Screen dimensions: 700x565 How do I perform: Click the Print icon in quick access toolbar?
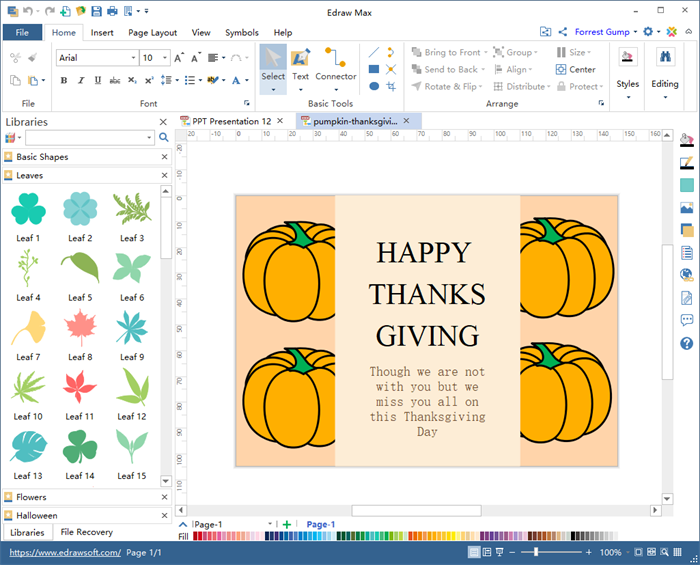point(113,11)
